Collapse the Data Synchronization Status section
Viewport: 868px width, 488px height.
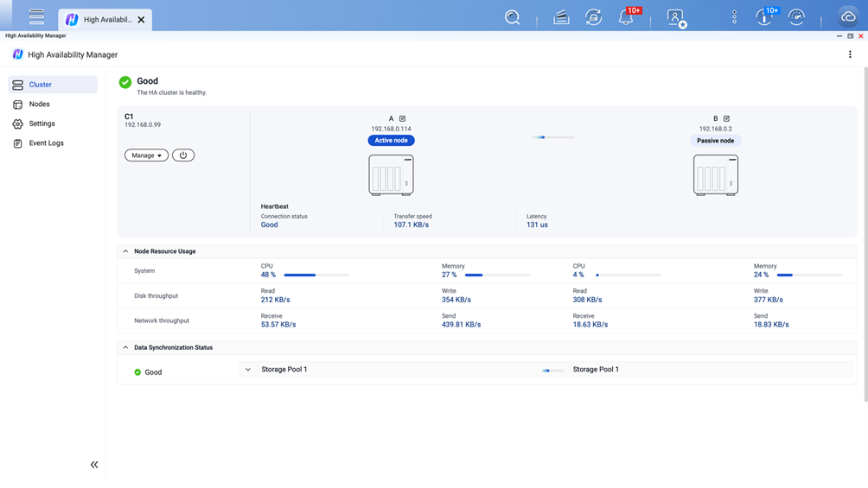click(x=125, y=347)
